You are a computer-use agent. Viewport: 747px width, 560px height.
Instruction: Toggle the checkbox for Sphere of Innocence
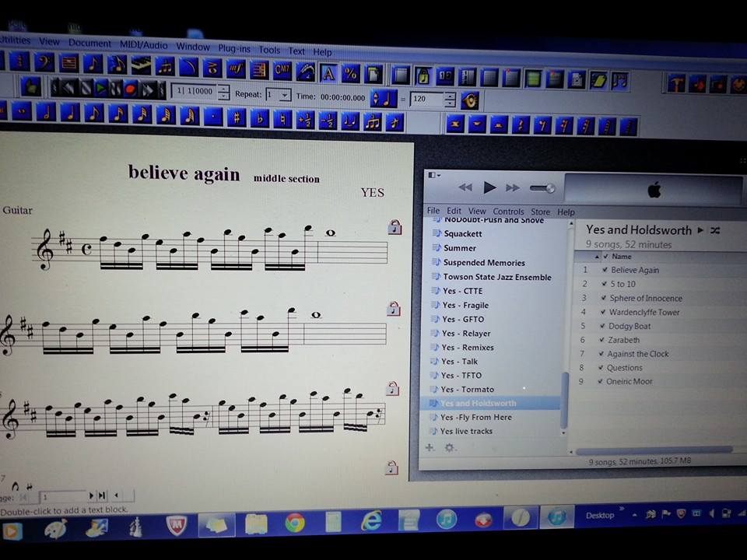(x=604, y=298)
